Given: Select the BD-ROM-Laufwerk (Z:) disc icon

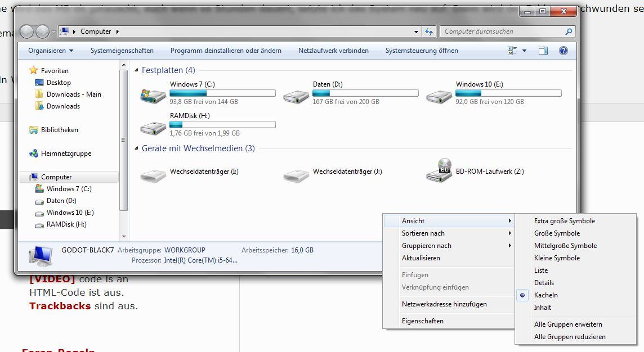Looking at the screenshot, I should pyautogui.click(x=439, y=170).
